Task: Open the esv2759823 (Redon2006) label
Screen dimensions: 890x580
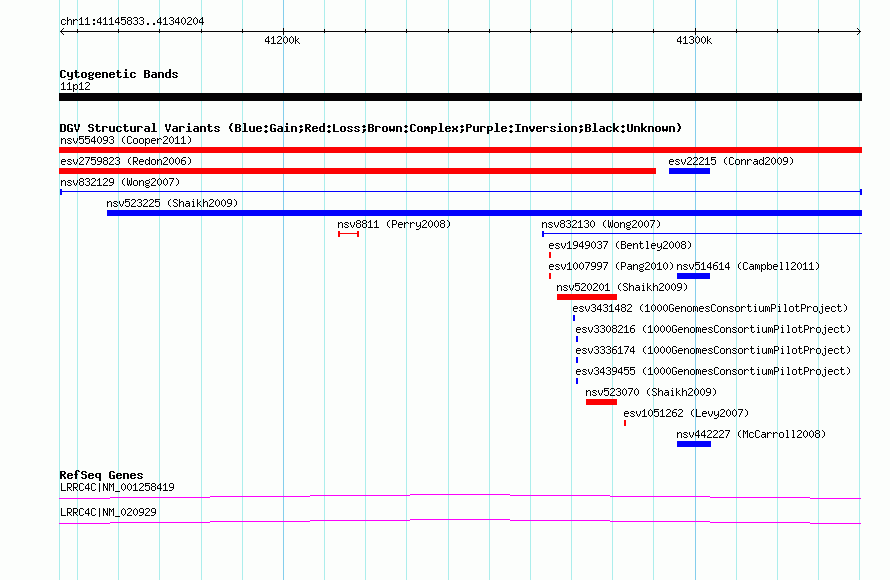Action: click(126, 161)
